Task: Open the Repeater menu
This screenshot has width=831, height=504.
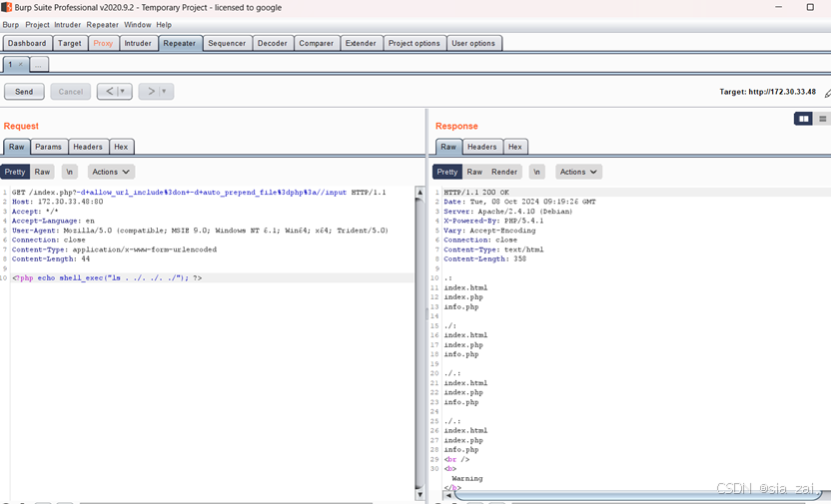Action: 102,25
